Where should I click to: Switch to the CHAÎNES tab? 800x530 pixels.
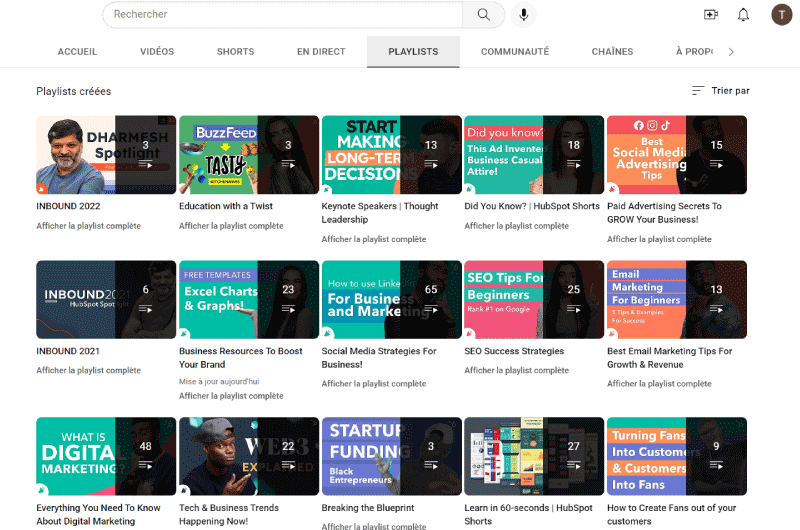click(x=612, y=52)
